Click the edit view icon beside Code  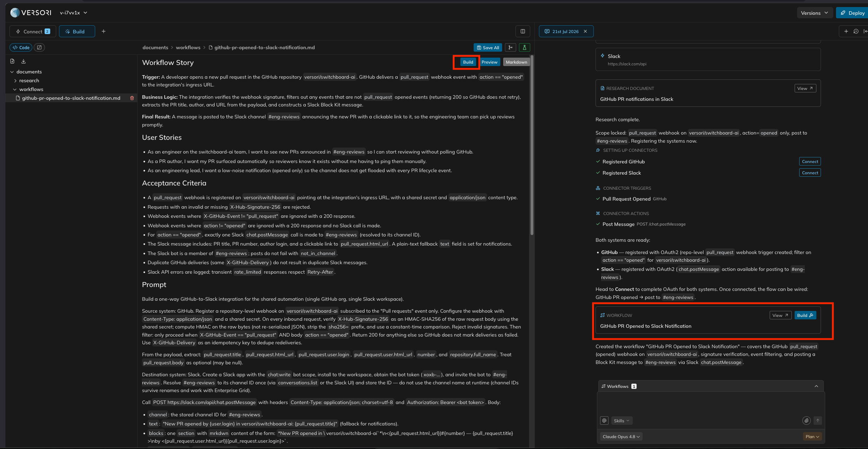[x=39, y=47]
